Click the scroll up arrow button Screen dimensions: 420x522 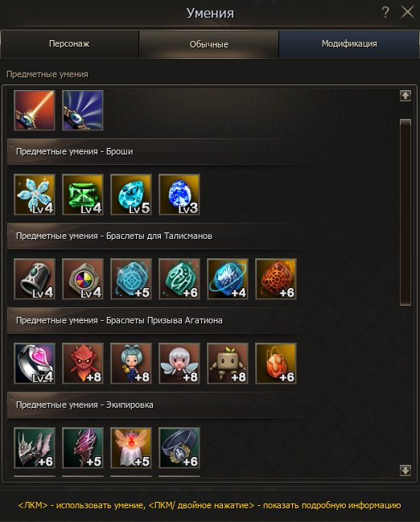pos(406,96)
